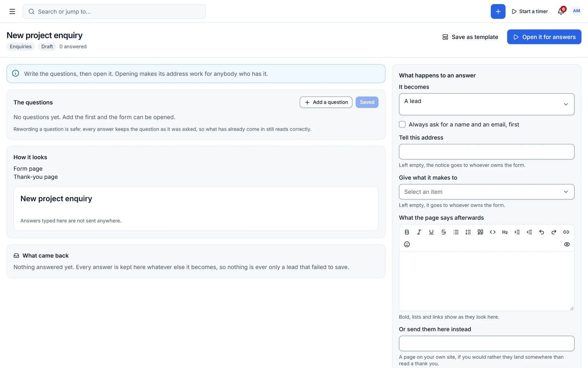Image resolution: width=588 pixels, height=368 pixels.
Task: Open the AM user avatar menu
Action: [x=576, y=11]
